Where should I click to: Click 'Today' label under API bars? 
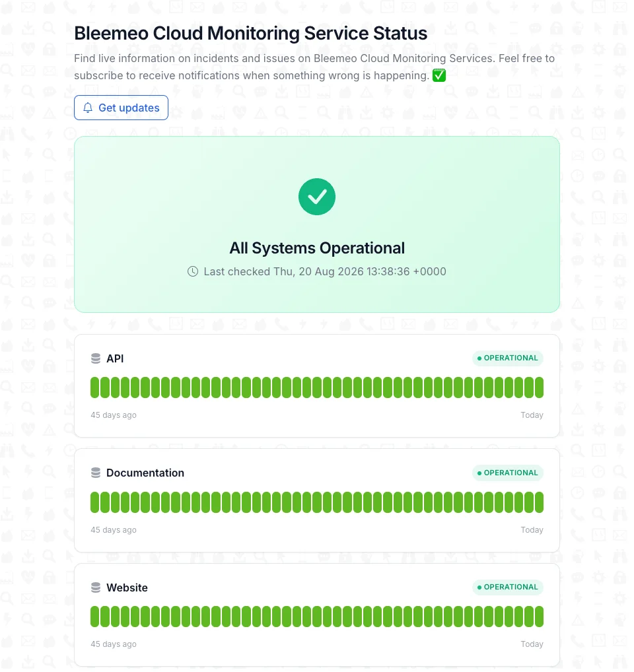tap(533, 416)
